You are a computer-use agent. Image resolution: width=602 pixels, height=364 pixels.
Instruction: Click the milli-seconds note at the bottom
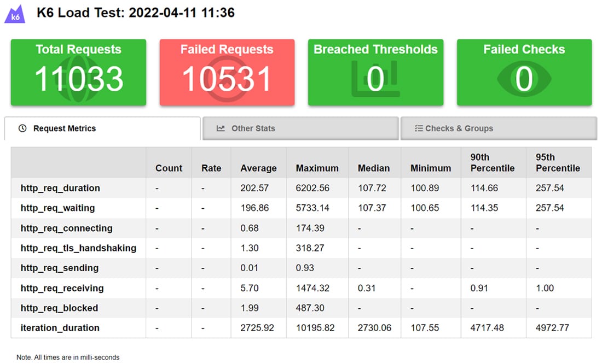tap(67, 357)
